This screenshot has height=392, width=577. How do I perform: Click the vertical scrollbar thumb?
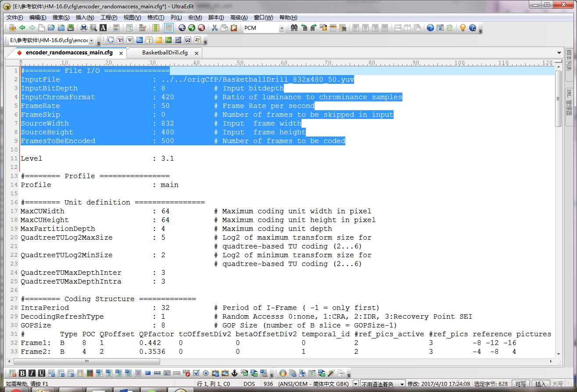pos(559,98)
